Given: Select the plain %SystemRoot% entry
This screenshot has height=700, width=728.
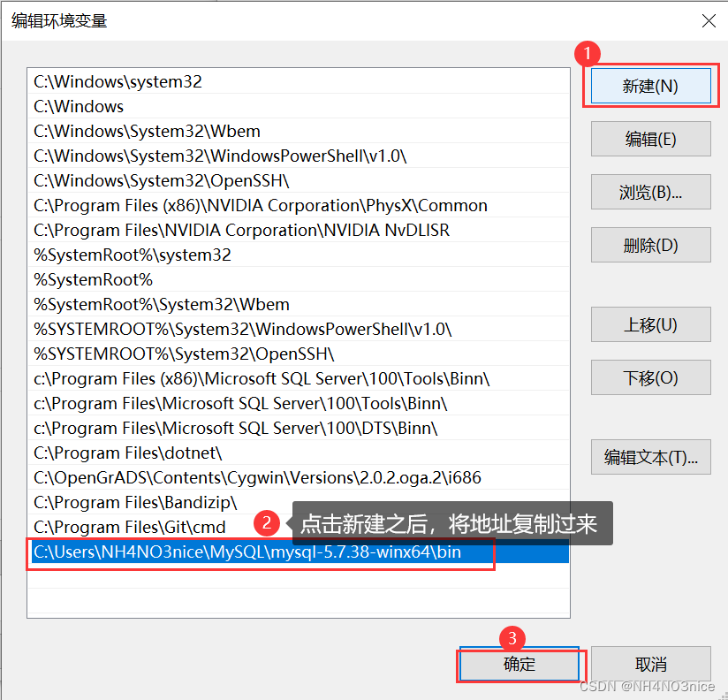Looking at the screenshot, I should [x=299, y=279].
